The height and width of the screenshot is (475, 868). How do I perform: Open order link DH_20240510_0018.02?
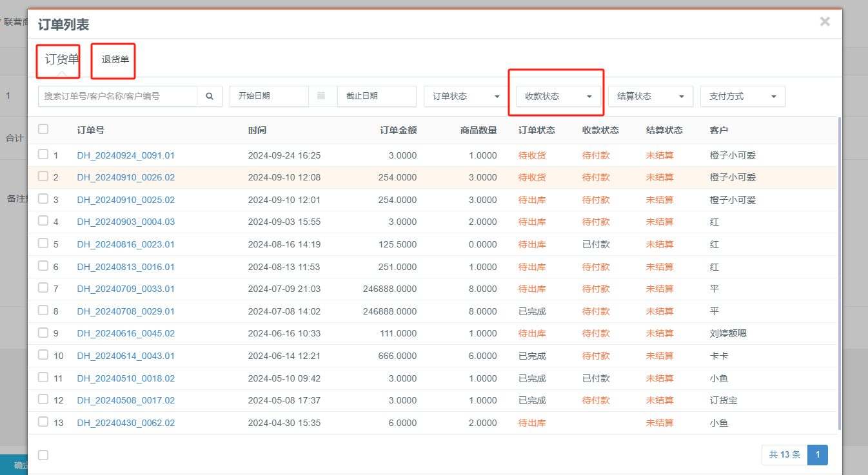[126, 378]
